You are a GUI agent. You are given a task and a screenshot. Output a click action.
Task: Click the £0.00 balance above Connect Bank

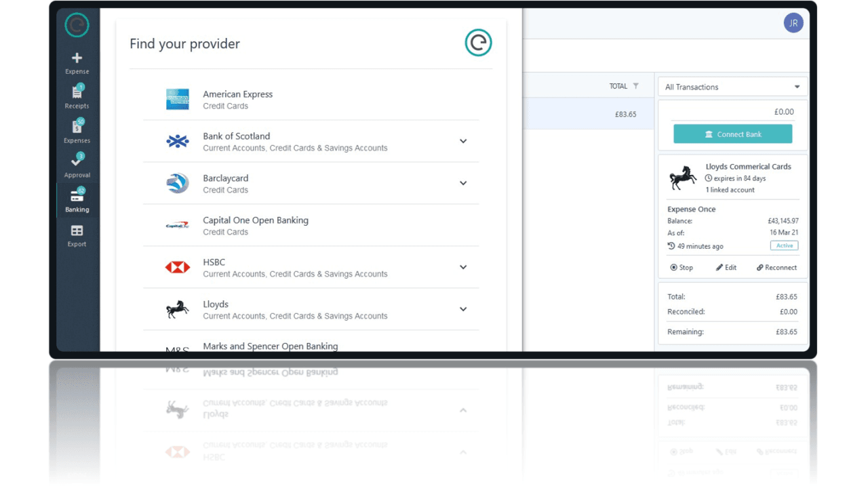[784, 112]
